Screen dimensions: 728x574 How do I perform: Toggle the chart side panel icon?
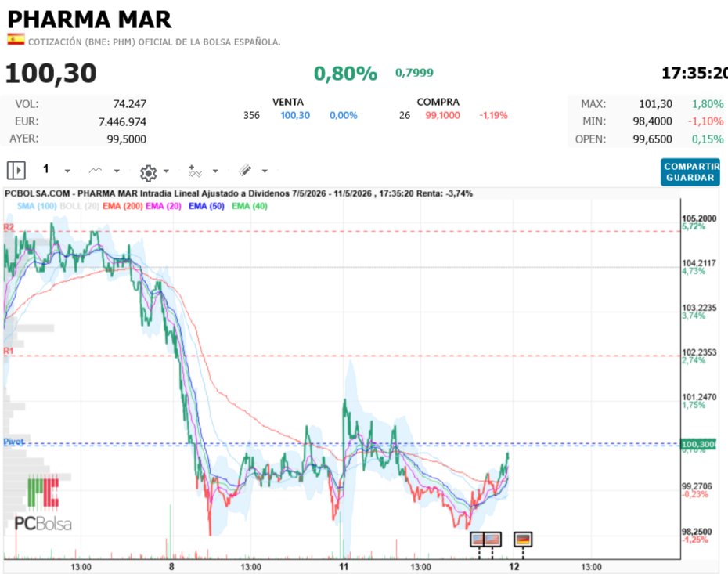(x=16, y=170)
